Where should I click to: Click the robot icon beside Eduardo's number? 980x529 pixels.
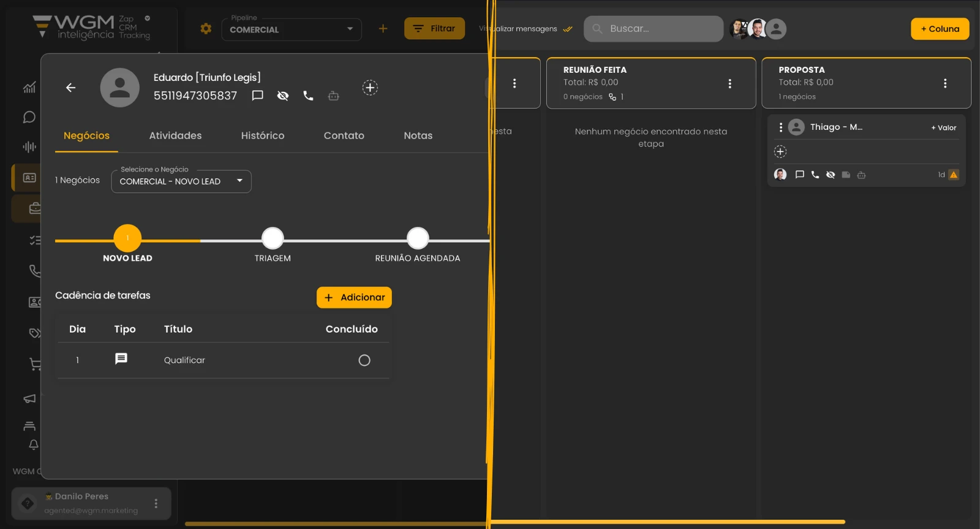(333, 96)
